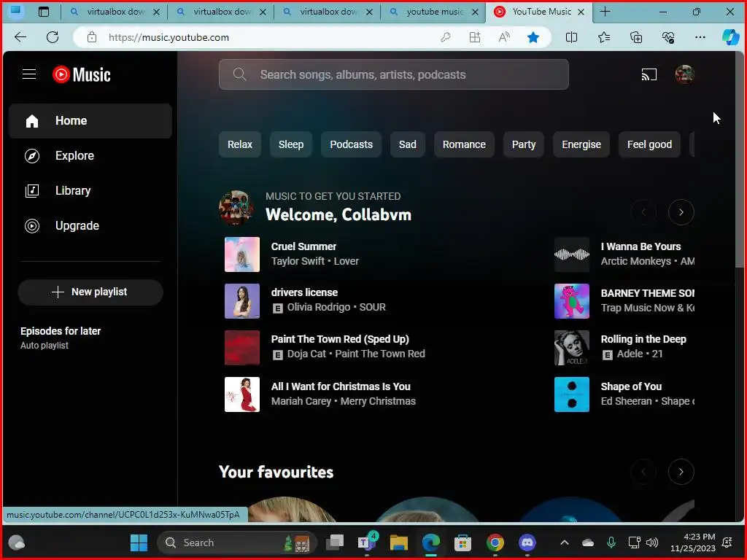Open Microsoft Store from the taskbar
The width and height of the screenshot is (747, 560).
462,542
